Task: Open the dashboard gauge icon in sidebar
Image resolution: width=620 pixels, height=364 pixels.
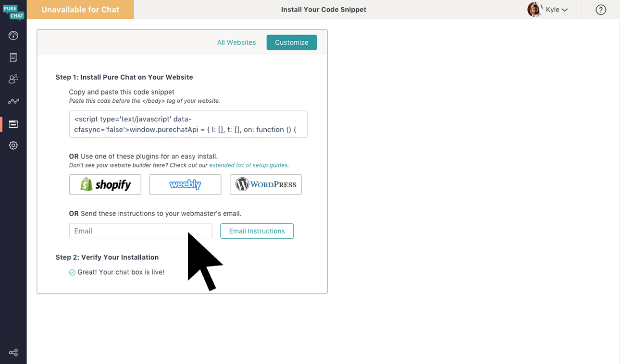Action: (x=13, y=36)
